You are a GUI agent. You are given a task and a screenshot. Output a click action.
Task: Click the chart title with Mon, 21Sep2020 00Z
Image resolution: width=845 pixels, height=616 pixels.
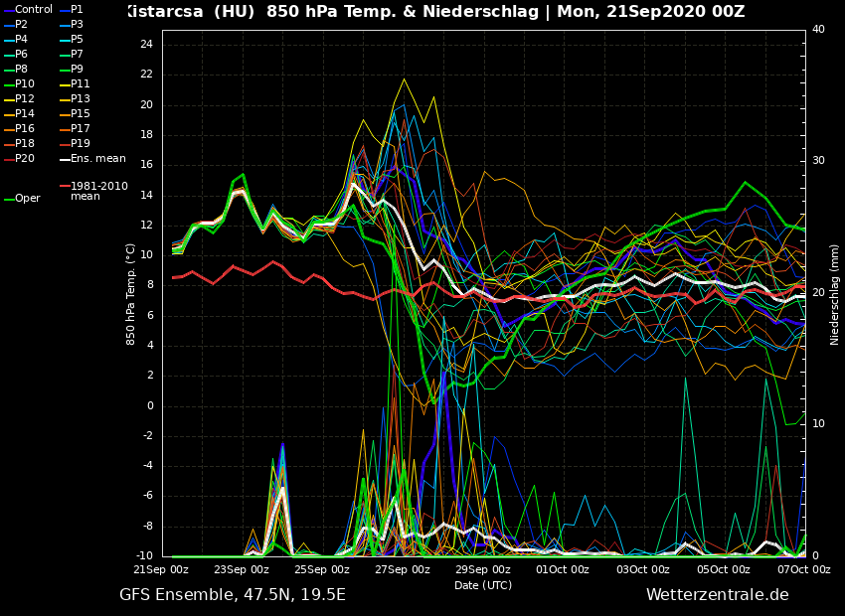tap(434, 12)
